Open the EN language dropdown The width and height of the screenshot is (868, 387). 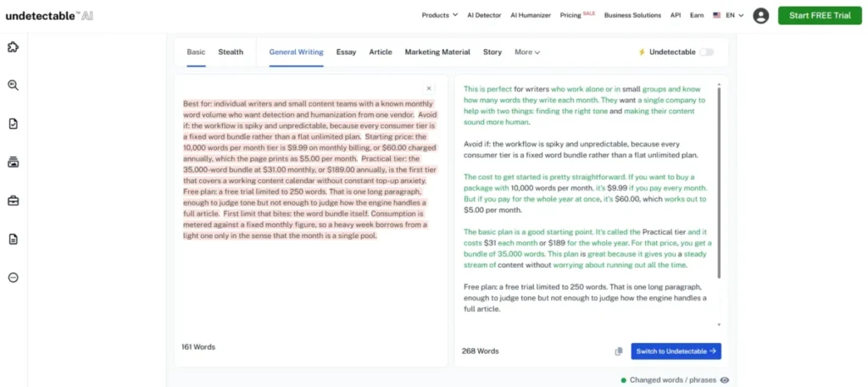735,15
